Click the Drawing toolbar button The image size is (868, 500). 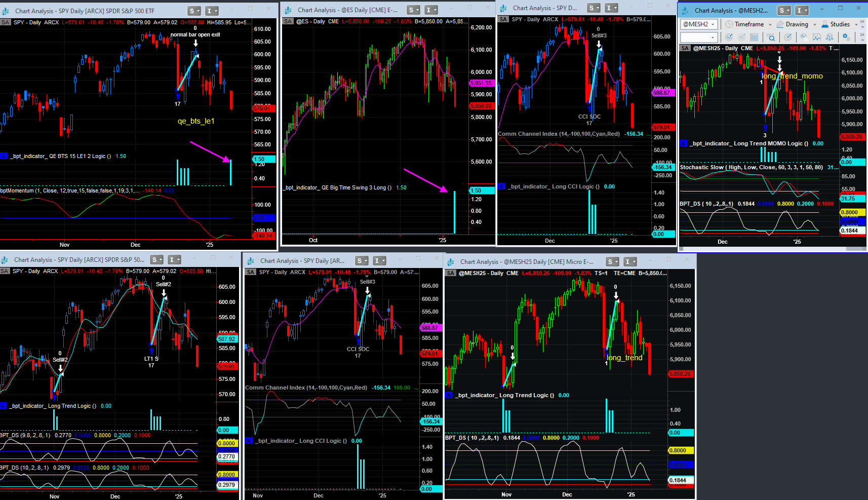point(796,24)
